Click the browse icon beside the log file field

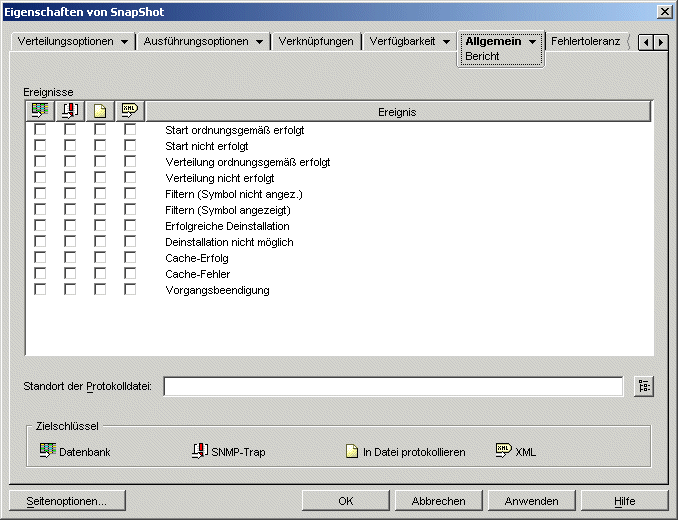click(643, 387)
